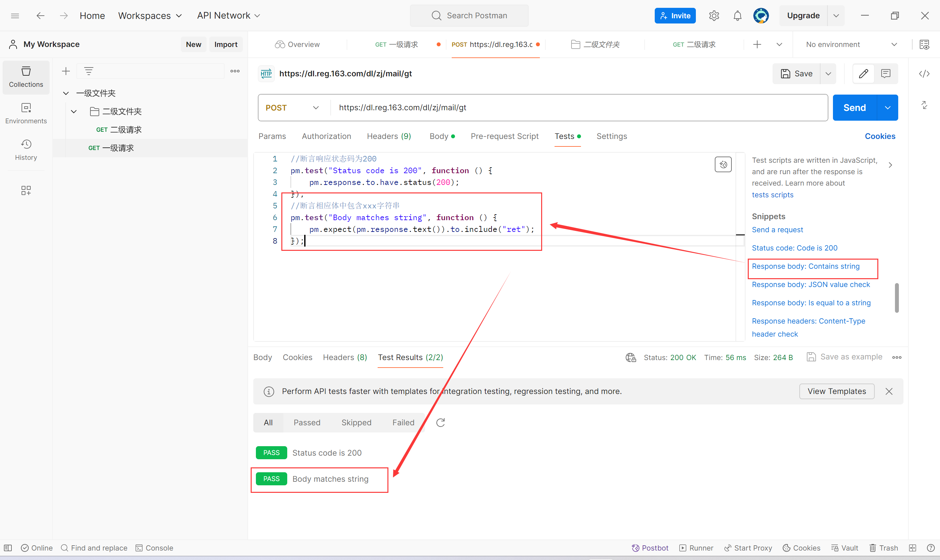Click the Postbot AI icon in the tests editor

723,164
